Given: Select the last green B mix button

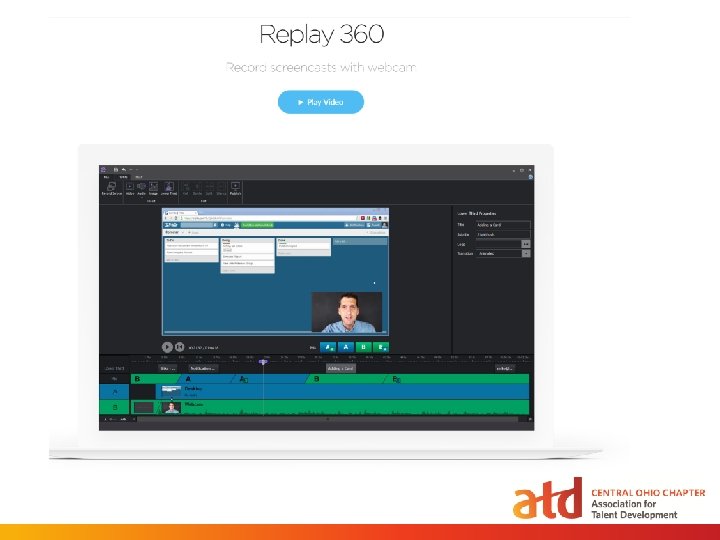Looking at the screenshot, I should click(x=381, y=347).
